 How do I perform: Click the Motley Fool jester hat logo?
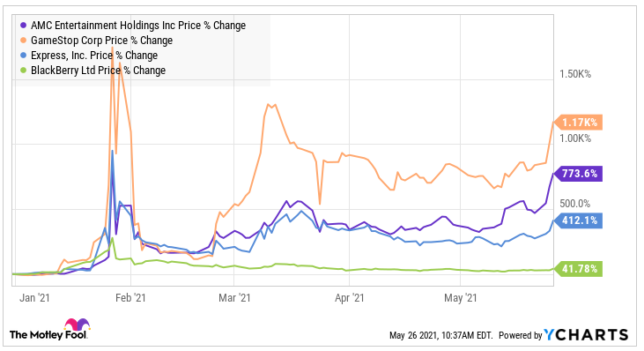coord(78,325)
